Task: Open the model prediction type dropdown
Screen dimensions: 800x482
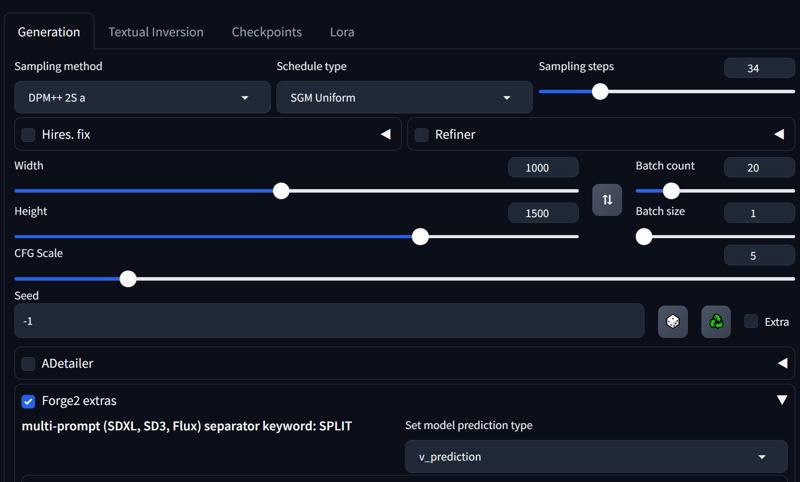Action: pyautogui.click(x=596, y=456)
